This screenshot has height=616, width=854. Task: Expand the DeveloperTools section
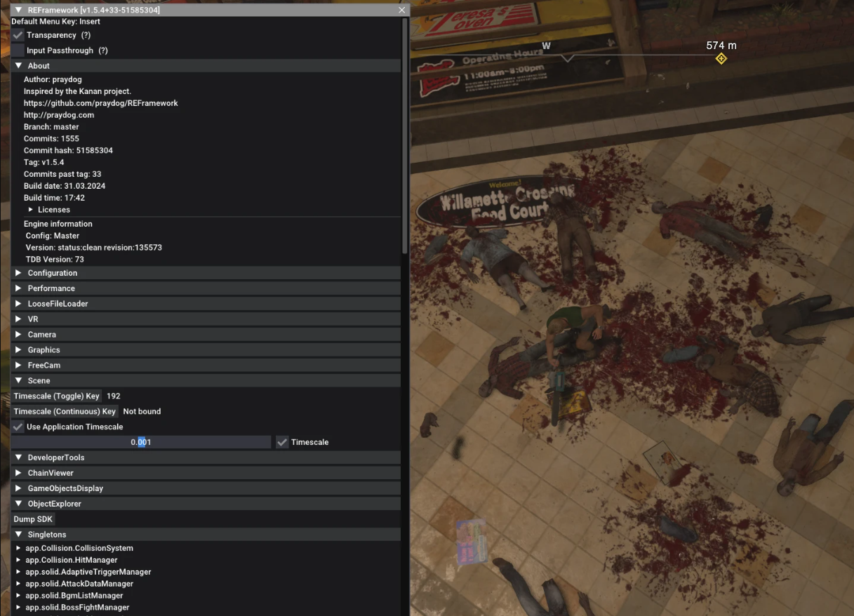(206, 457)
